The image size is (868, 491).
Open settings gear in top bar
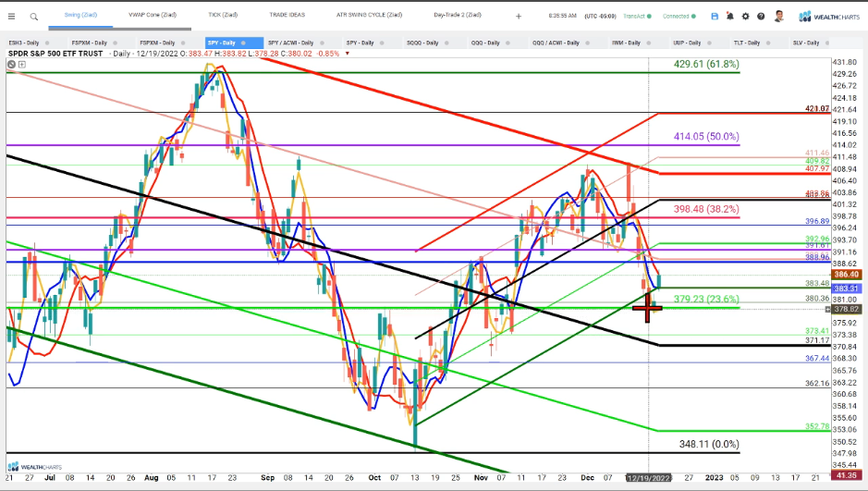(x=746, y=17)
